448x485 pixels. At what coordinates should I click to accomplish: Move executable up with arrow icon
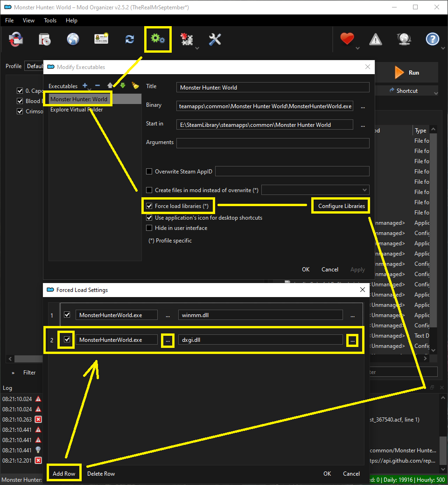click(110, 85)
